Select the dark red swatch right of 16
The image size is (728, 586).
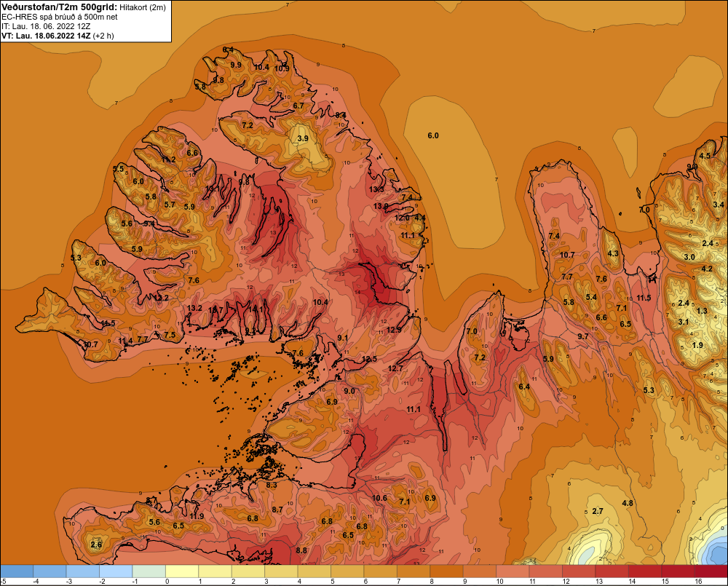pyautogui.click(x=711, y=571)
